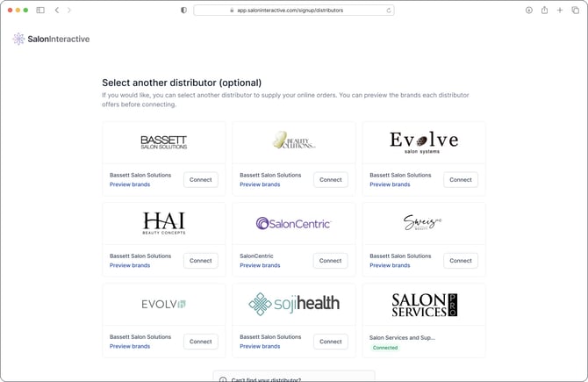Preview brands under the HAI card
Screen dimensions: 588x382
pyautogui.click(x=130, y=265)
